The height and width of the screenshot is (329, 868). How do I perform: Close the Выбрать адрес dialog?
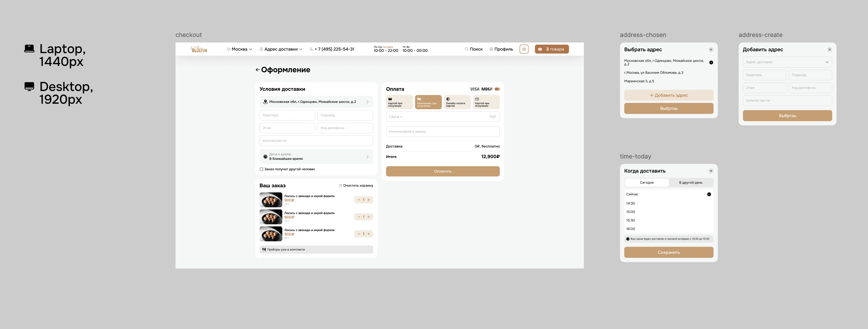click(711, 50)
